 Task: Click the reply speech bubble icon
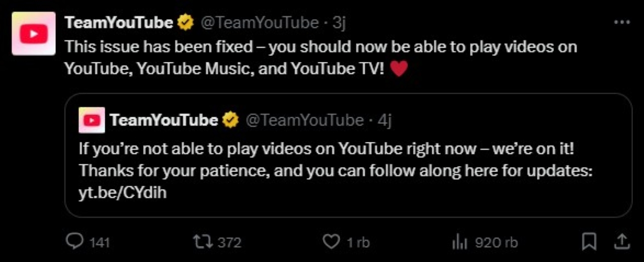[74, 242]
